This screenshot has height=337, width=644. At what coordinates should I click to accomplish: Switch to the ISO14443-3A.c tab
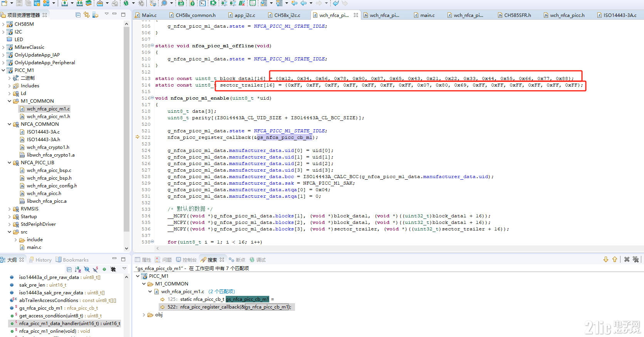click(617, 15)
